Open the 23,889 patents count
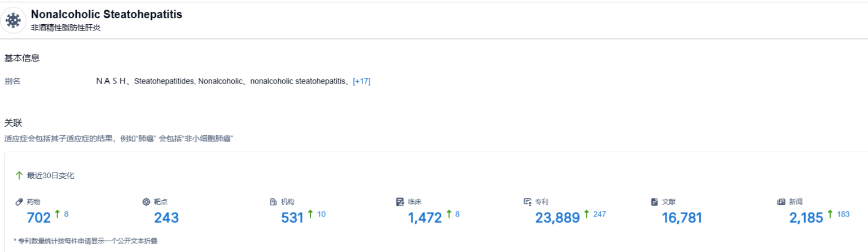 [558, 218]
